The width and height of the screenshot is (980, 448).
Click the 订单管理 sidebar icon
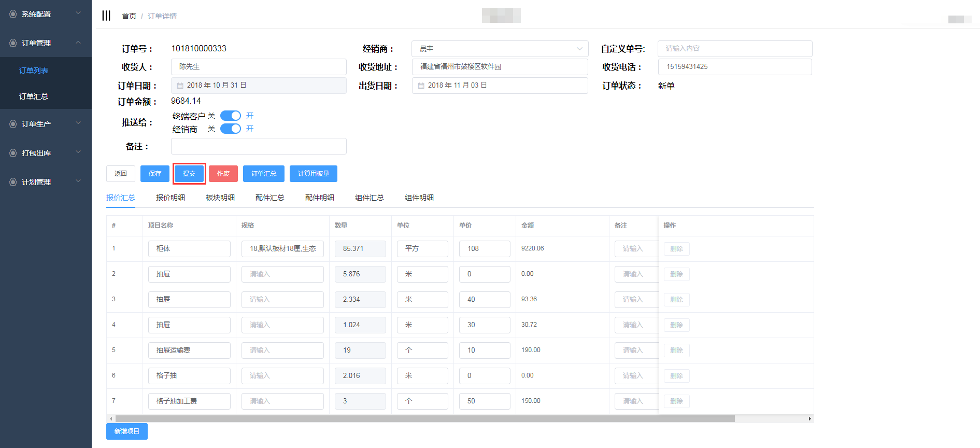click(x=13, y=43)
